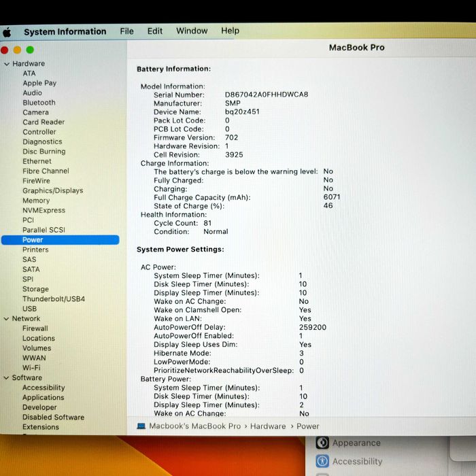Select Applications under Software
The height and width of the screenshot is (476, 476).
coord(43,397)
